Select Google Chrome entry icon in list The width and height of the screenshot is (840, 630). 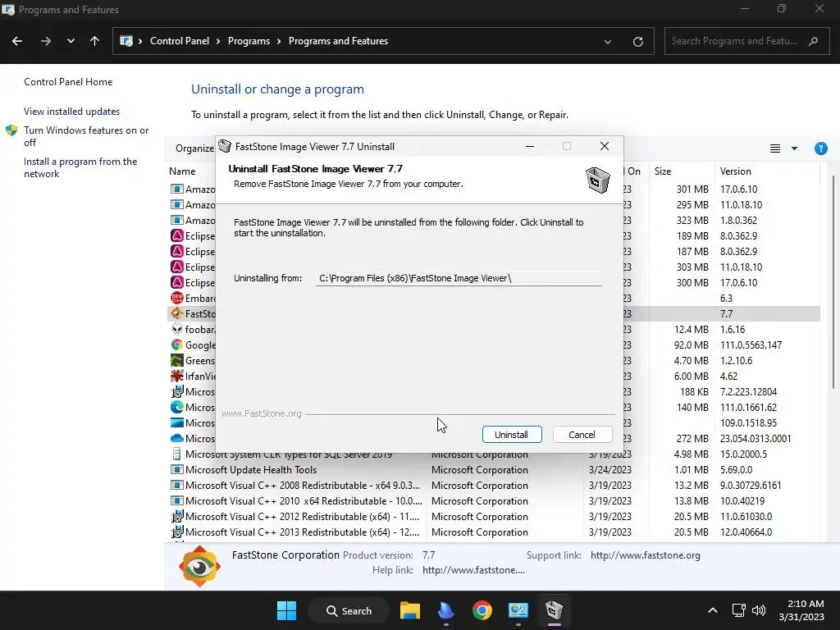click(177, 345)
